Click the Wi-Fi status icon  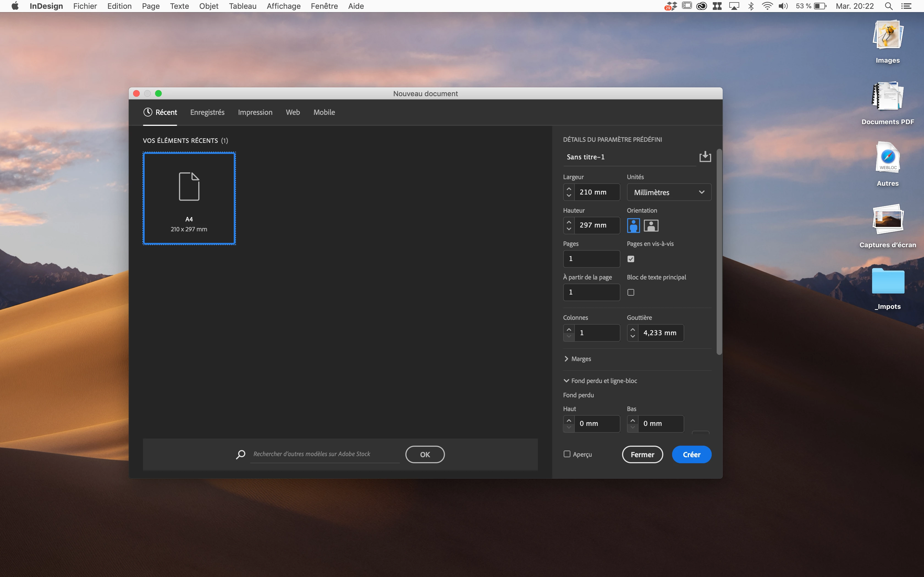(x=767, y=6)
